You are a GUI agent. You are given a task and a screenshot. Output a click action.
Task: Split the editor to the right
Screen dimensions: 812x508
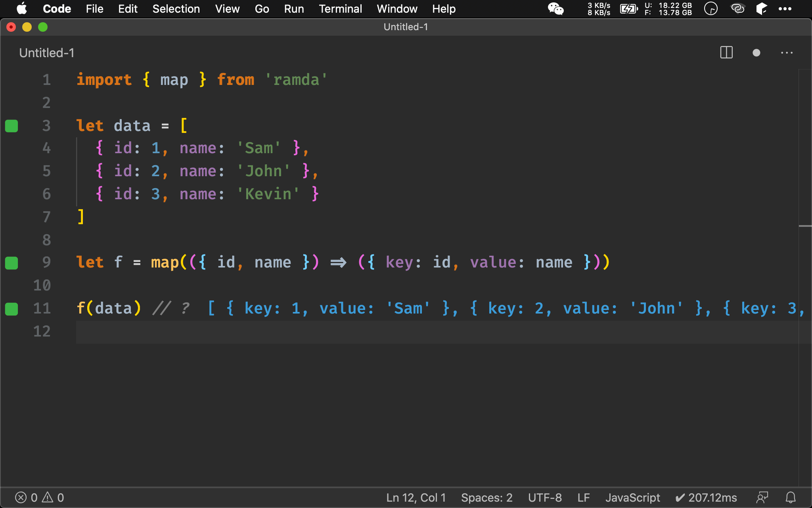point(726,52)
